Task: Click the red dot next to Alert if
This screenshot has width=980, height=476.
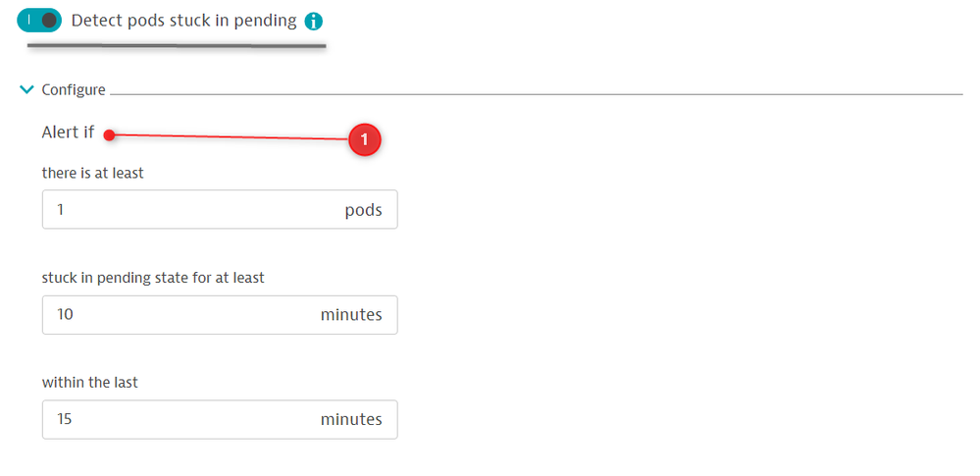Action: pos(111,134)
